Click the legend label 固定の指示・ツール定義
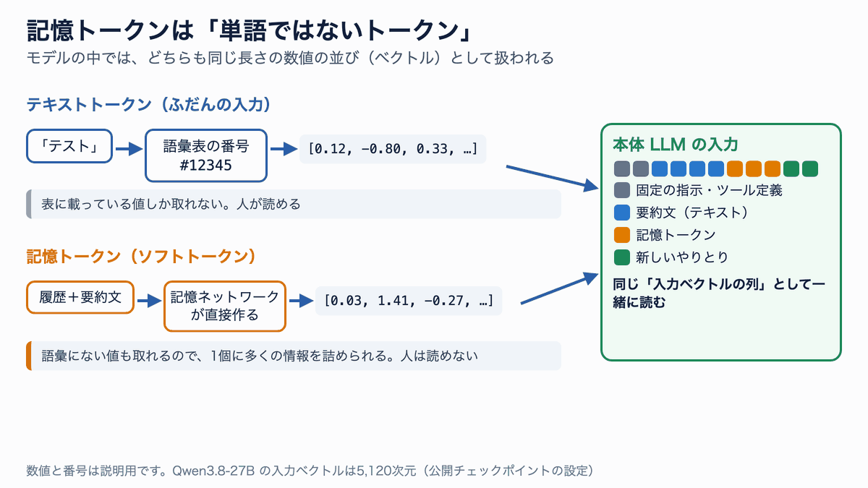This screenshot has height=488, width=868. pos(709,191)
